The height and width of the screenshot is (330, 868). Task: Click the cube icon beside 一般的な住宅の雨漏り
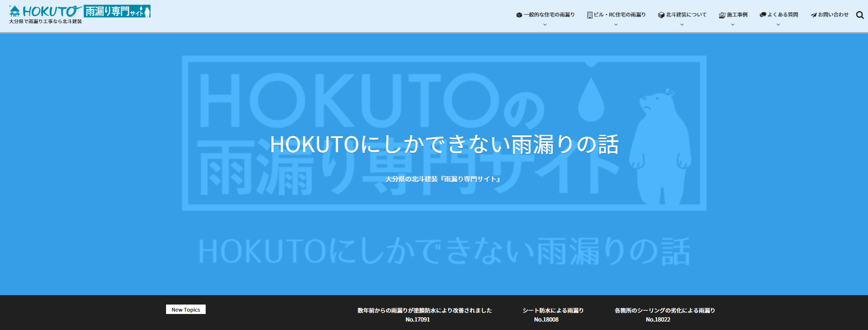click(x=519, y=15)
